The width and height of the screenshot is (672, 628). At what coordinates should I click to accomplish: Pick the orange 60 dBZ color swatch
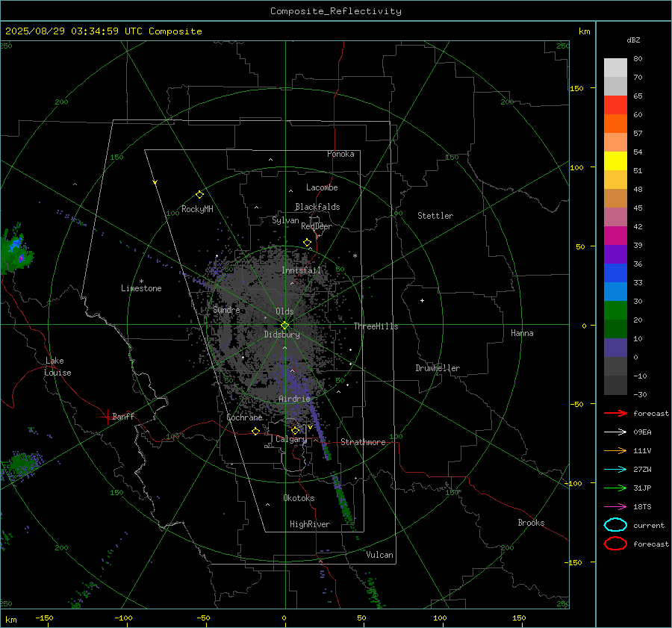615,123
